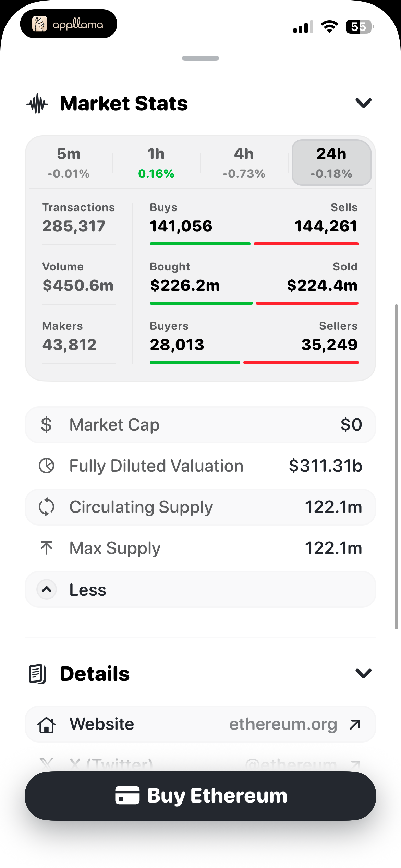Tap the Wi-Fi status icon
Screen dimensions: 401x868
pos(329,27)
